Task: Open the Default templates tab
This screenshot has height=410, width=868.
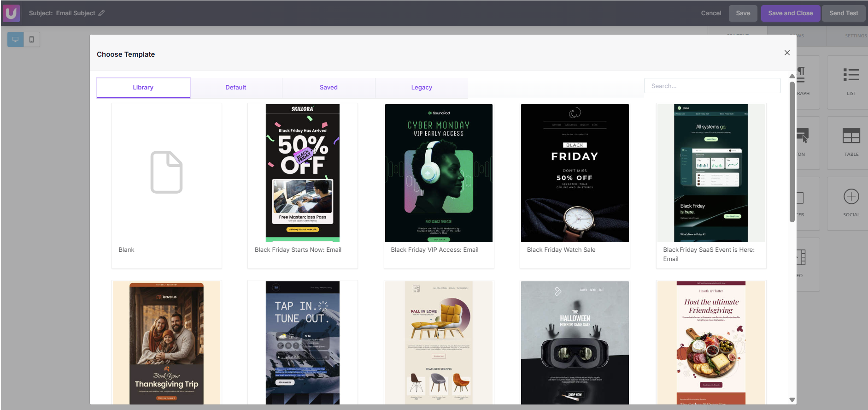Action: pos(236,87)
